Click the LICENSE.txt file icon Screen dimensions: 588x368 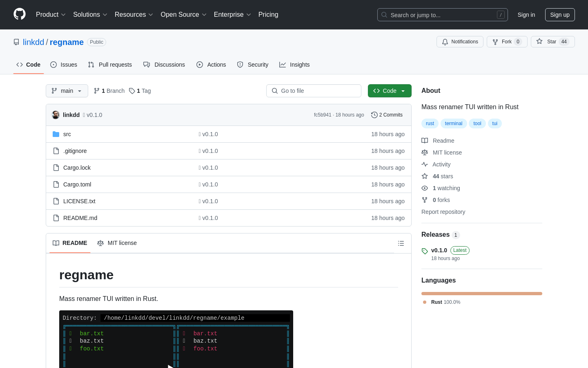pyautogui.click(x=56, y=201)
